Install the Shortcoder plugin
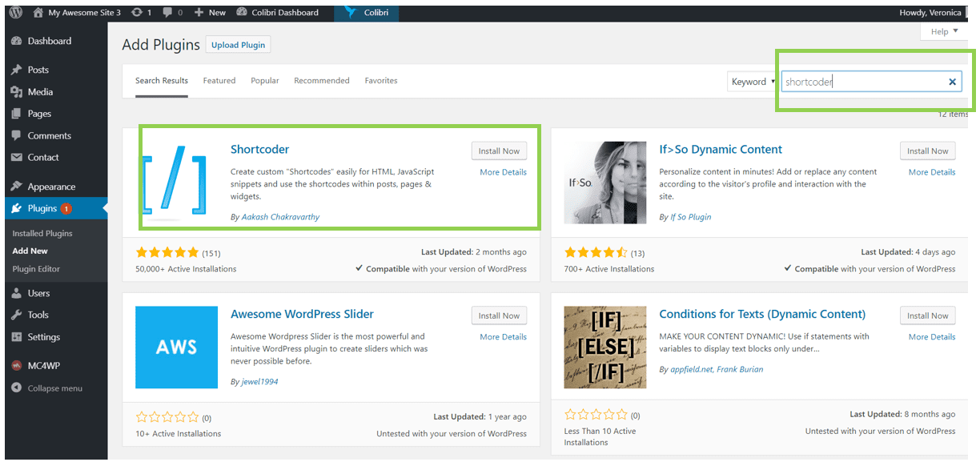 [x=499, y=151]
